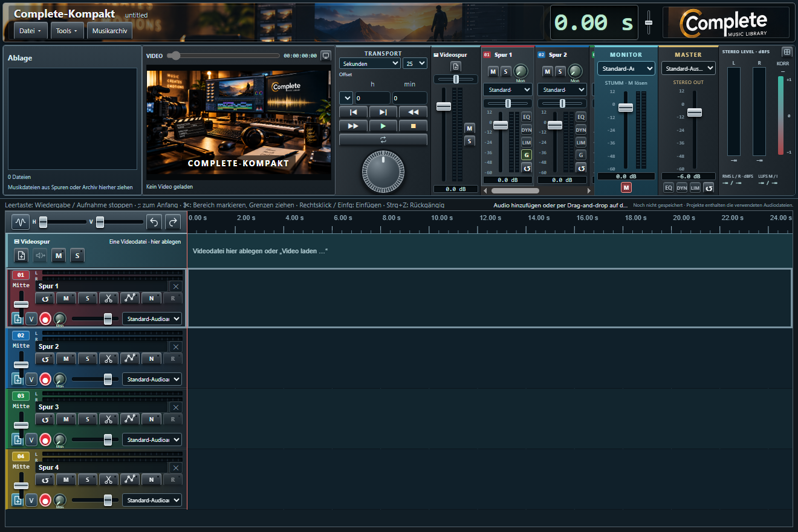Solo Spur 2 in the track list
Screen dimensions: 798x532
(x=87, y=358)
